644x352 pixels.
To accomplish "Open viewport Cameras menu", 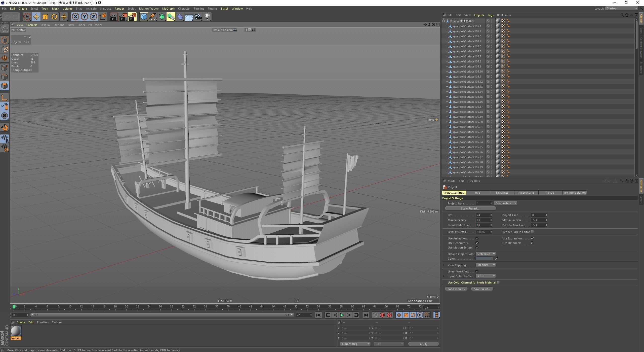I will [x=32, y=25].
